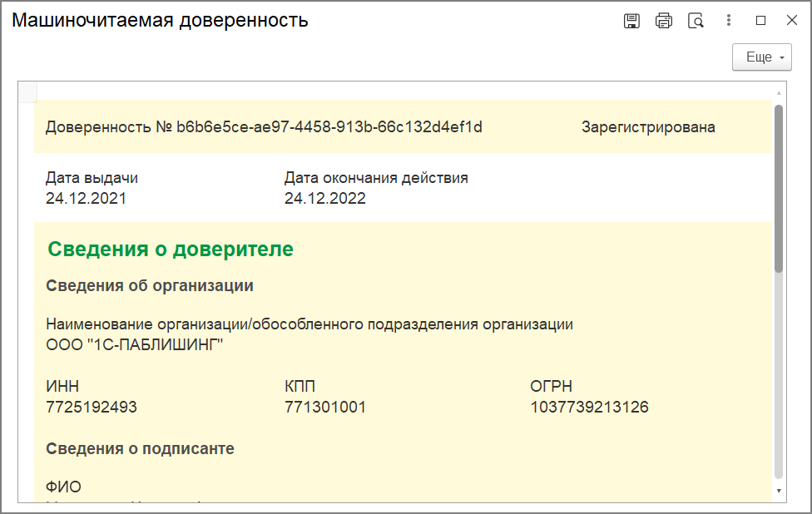
Task: Click the scrollbar up arrow
Action: pyautogui.click(x=779, y=93)
